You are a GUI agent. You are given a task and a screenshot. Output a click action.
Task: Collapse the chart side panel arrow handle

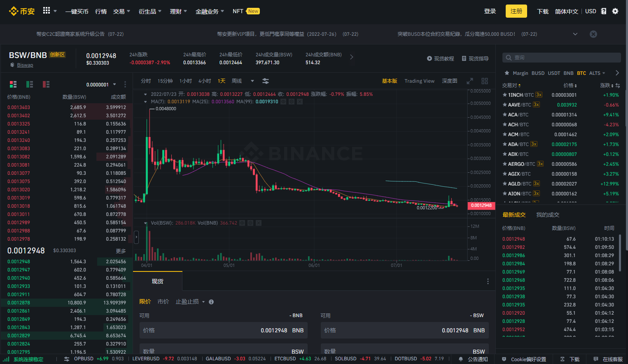pos(136,237)
